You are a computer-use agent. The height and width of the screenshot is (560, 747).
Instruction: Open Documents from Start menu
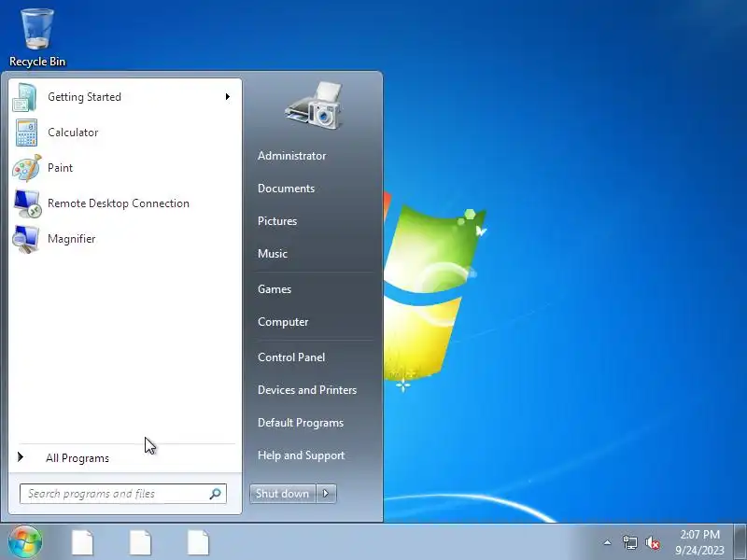[x=286, y=189]
